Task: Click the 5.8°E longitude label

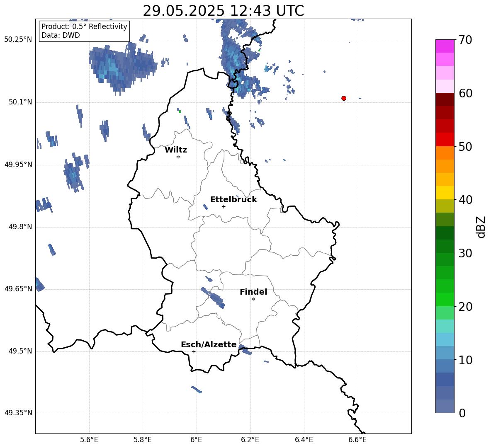Action: coord(143,440)
